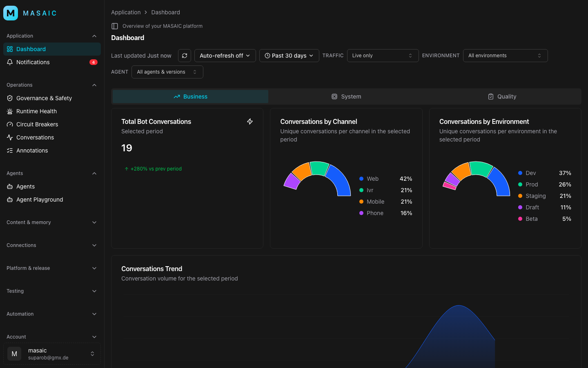Open the Past 30 days range dropdown
Viewport: 588px width, 368px height.
pyautogui.click(x=289, y=56)
